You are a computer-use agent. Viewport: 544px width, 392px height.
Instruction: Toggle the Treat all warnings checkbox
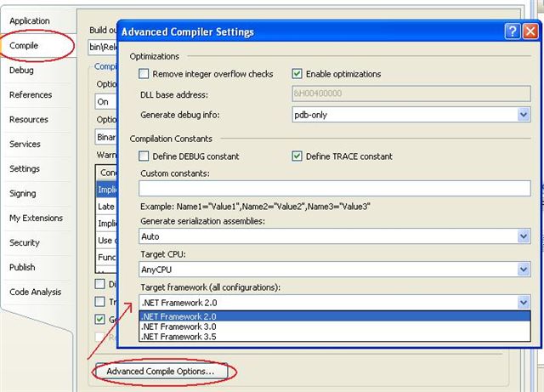point(100,301)
